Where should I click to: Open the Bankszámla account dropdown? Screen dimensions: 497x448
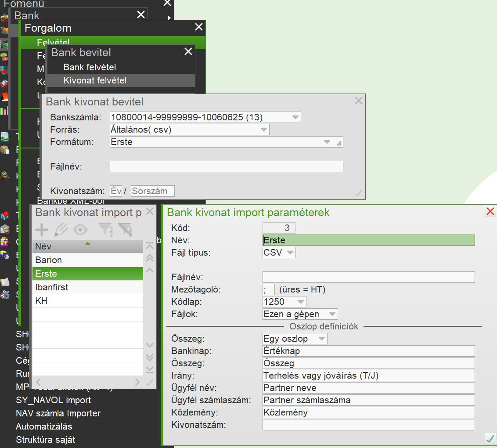click(x=295, y=117)
